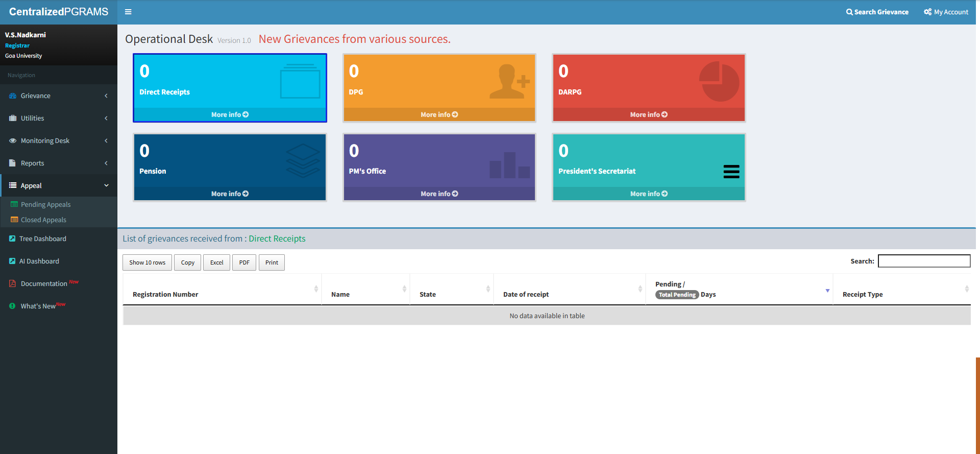Click the Registrar role text
Screen dimensions: 980x454
[x=17, y=45]
